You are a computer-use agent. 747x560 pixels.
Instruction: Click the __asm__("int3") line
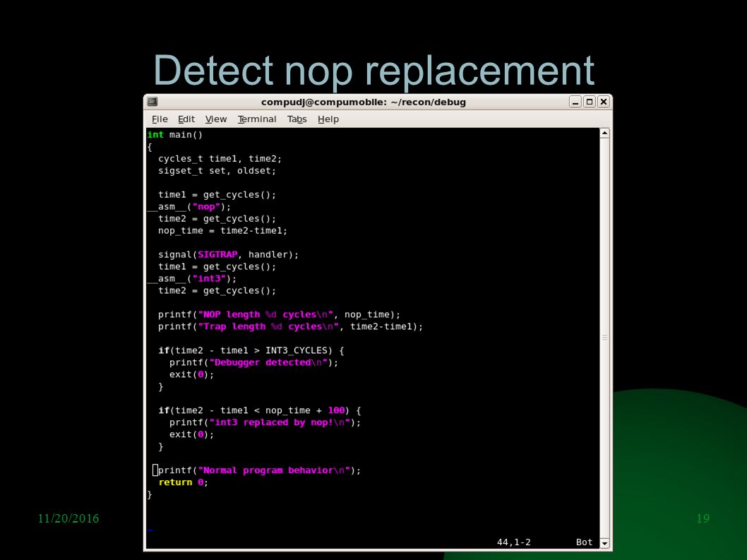point(192,279)
